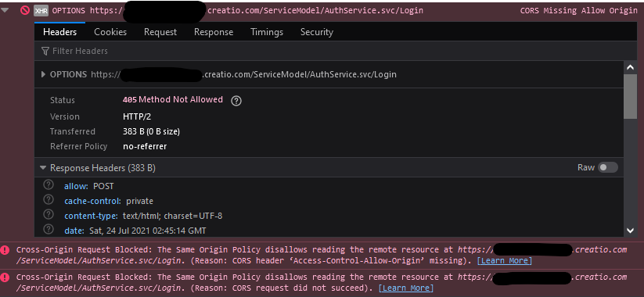The image size is (644, 297).
Task: Click the blocked request red icon
Action: point(25,11)
